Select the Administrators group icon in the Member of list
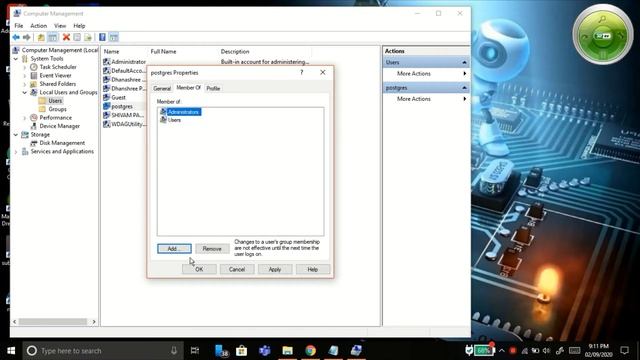This screenshot has width=640, height=360. click(163, 112)
